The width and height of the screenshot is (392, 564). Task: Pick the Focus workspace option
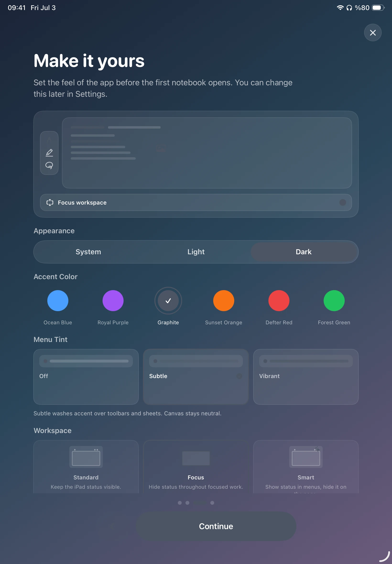pyautogui.click(x=196, y=467)
